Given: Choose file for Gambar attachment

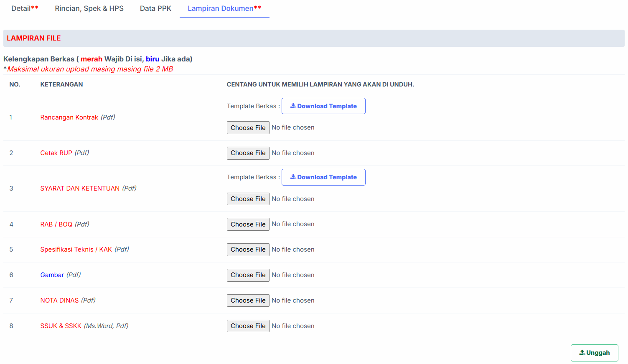Looking at the screenshot, I should coord(248,275).
